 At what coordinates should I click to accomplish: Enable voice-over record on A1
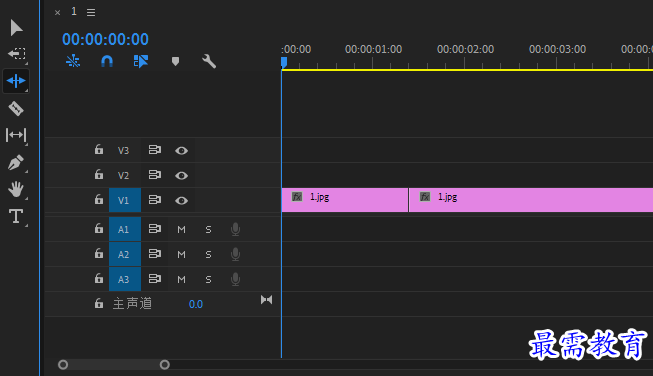pyautogui.click(x=235, y=229)
